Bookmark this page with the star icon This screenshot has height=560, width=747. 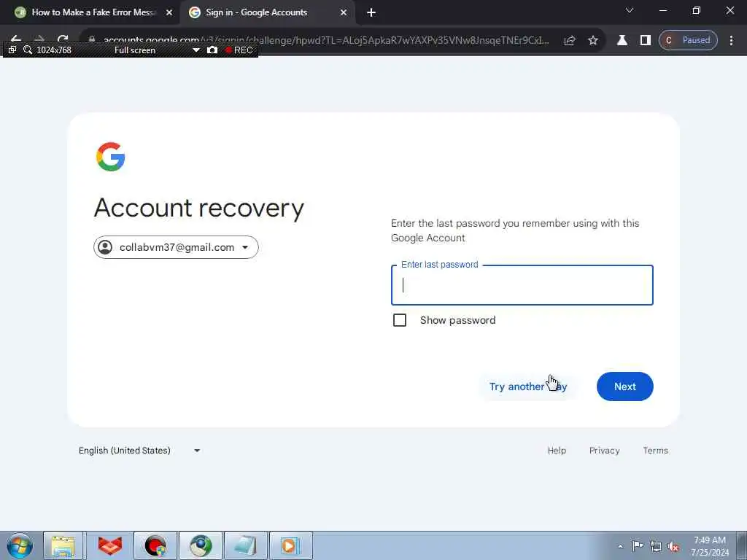tap(592, 41)
